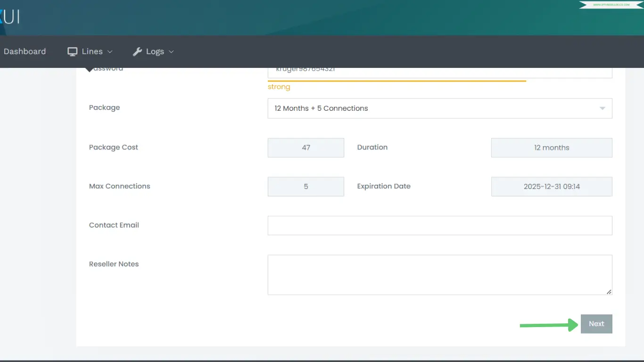Focus the Contact Email input field
Viewport: 644px width, 362px height.
point(439,225)
